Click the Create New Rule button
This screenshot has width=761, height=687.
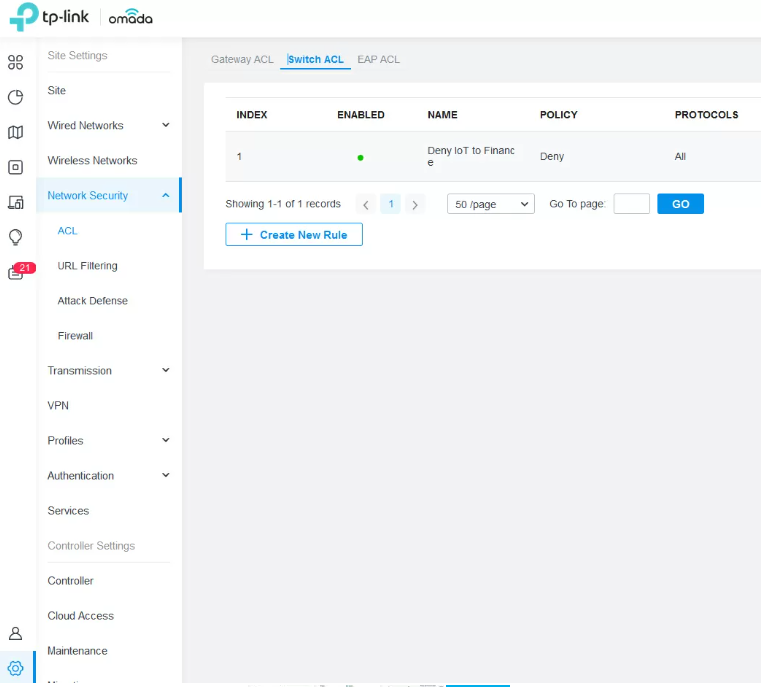coord(294,235)
